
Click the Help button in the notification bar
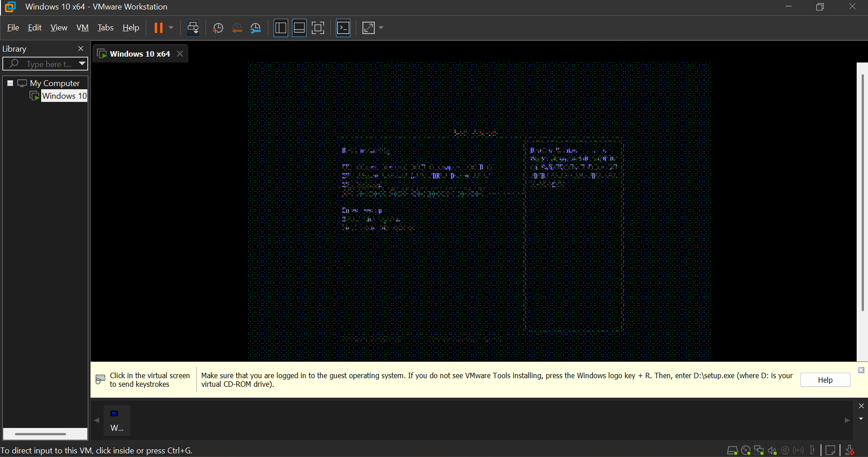pyautogui.click(x=825, y=380)
